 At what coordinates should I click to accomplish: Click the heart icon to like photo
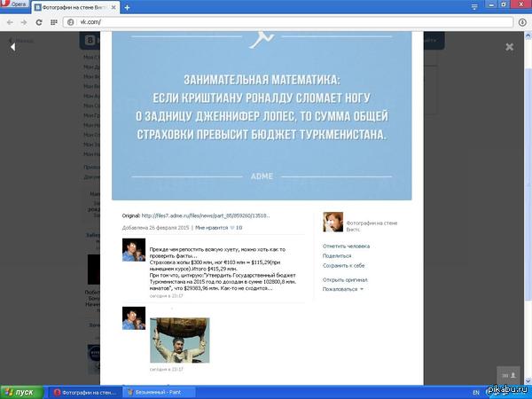point(232,228)
